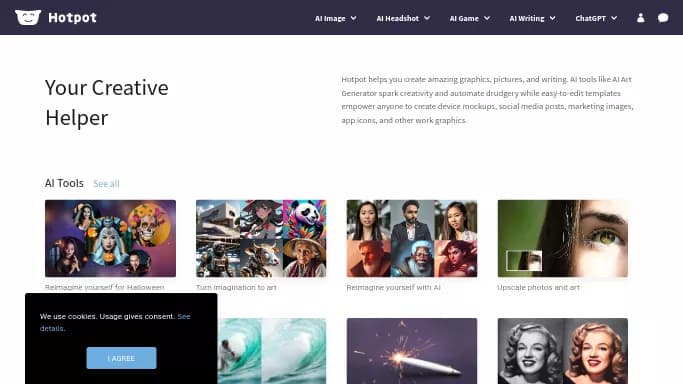Click the I AGREE cookie button

121,358
